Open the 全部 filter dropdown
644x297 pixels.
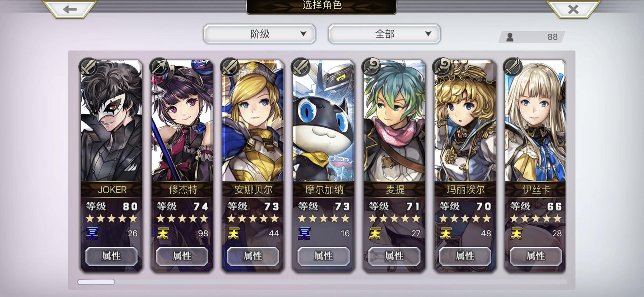(384, 34)
